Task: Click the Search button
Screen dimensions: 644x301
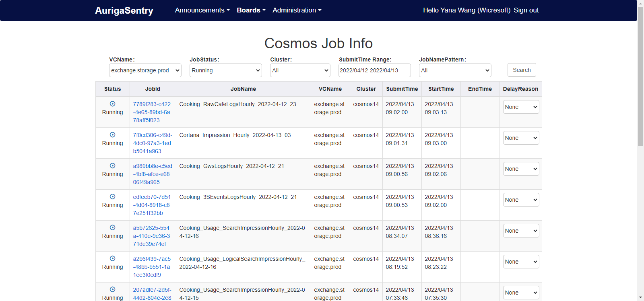Action: pos(522,70)
